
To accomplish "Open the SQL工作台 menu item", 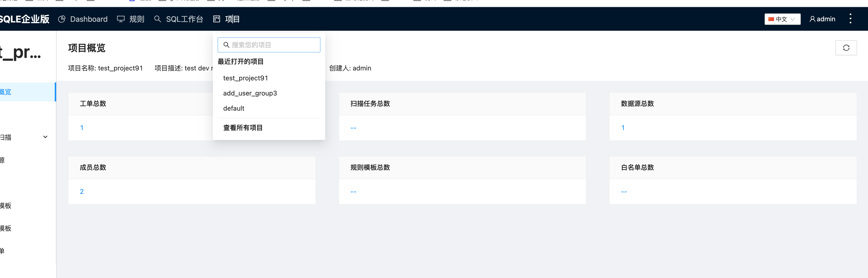I will coord(179,19).
